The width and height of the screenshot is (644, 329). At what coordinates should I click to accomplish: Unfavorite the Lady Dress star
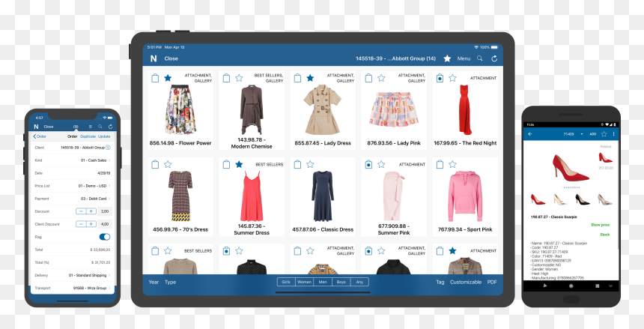click(310, 78)
